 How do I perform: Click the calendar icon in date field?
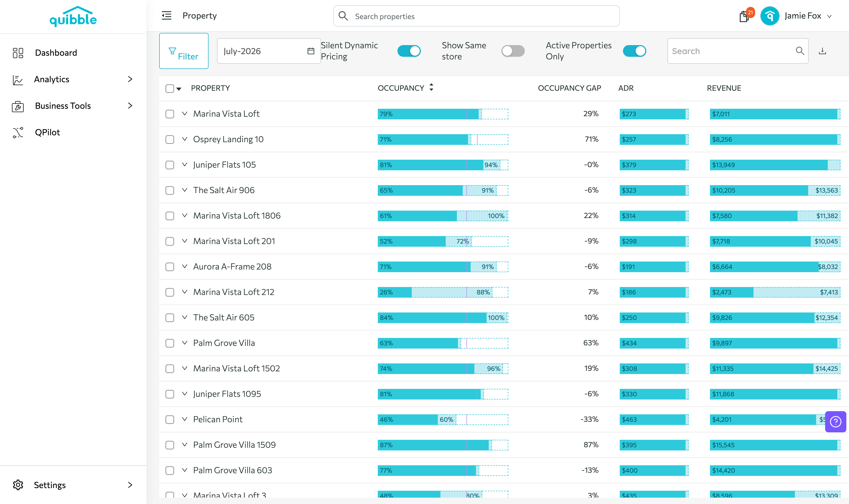[x=311, y=51]
